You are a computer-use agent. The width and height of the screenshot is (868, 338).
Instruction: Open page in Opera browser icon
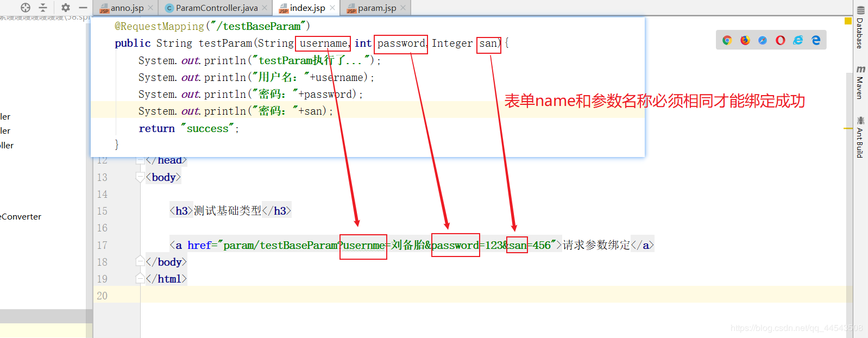(781, 40)
